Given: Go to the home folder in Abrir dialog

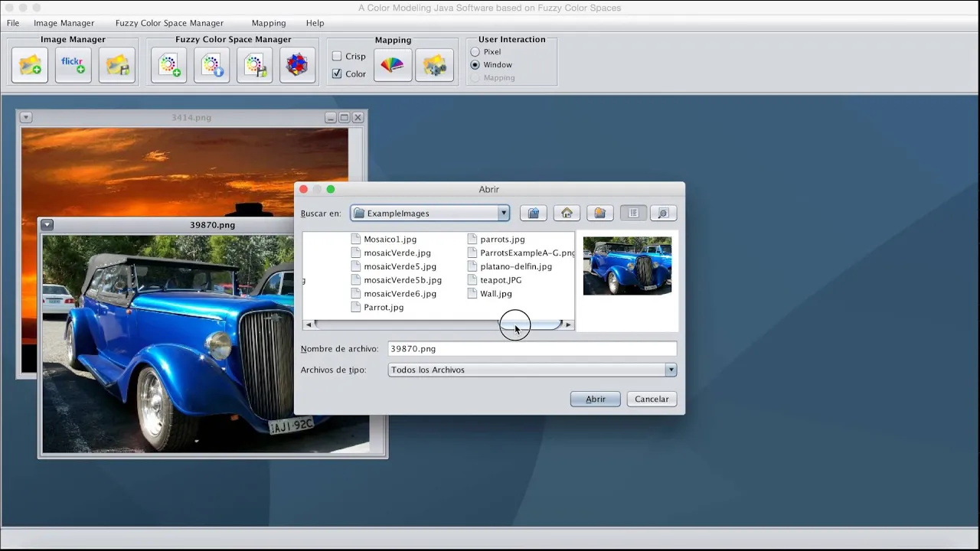Looking at the screenshot, I should [567, 214].
